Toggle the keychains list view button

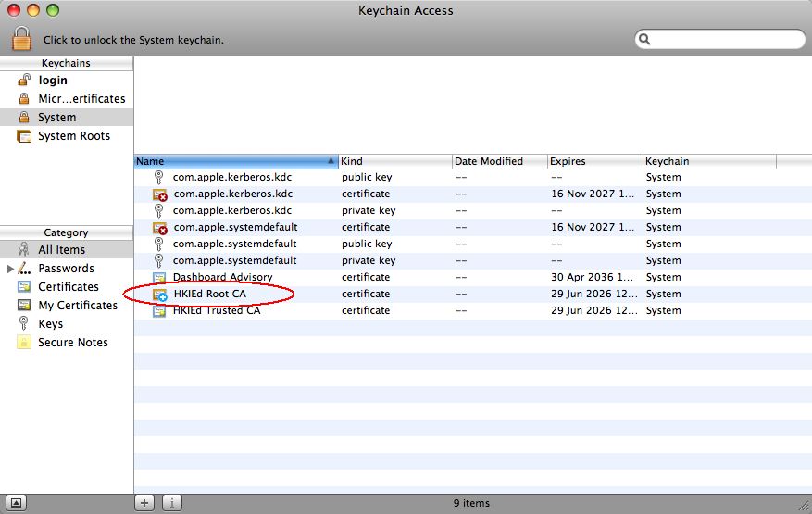[16, 503]
